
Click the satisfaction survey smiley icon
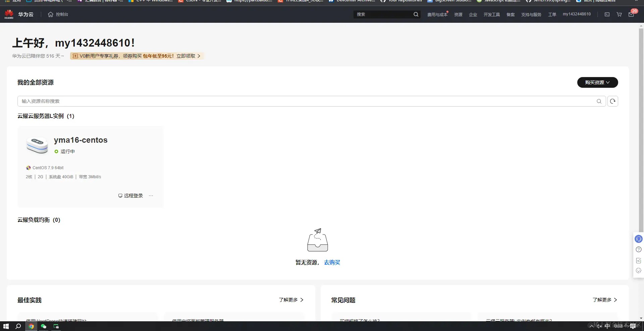tap(638, 271)
